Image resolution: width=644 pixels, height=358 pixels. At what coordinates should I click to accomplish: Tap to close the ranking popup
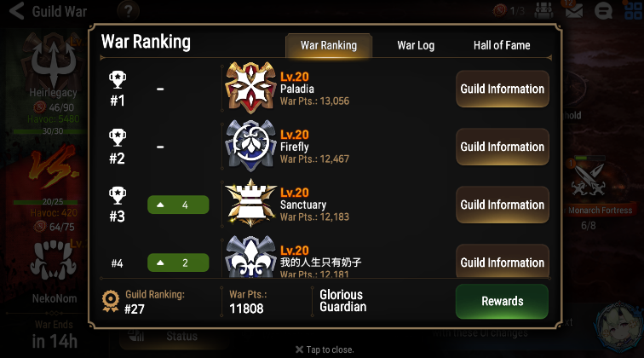point(325,349)
